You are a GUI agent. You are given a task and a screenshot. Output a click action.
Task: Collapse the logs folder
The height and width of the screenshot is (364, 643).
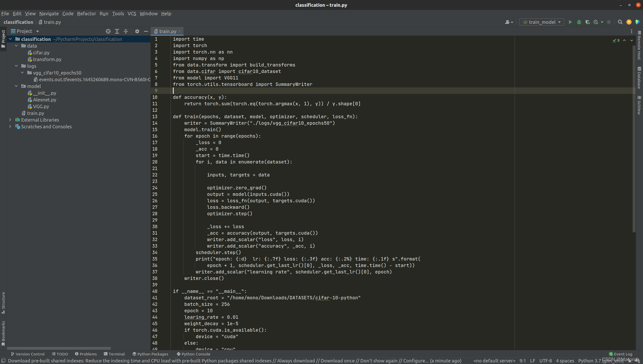(16, 66)
